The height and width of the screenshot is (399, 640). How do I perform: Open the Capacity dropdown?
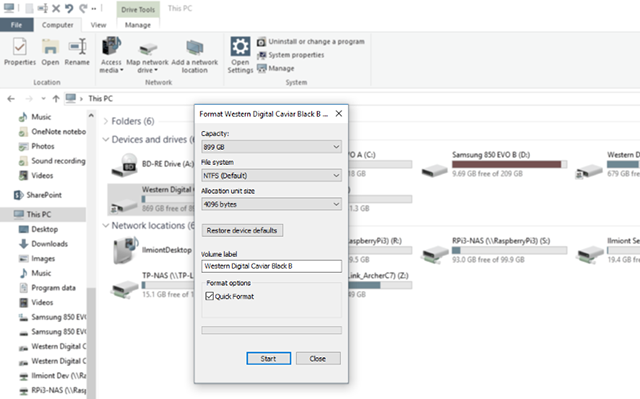coord(271,147)
